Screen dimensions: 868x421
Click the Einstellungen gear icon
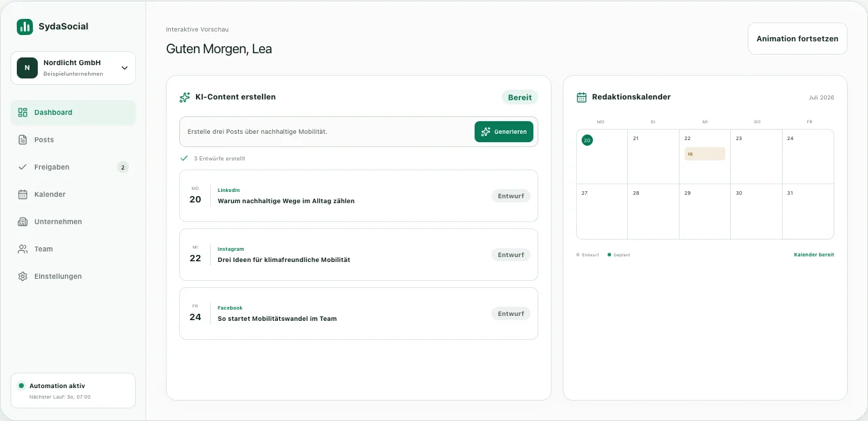point(22,276)
